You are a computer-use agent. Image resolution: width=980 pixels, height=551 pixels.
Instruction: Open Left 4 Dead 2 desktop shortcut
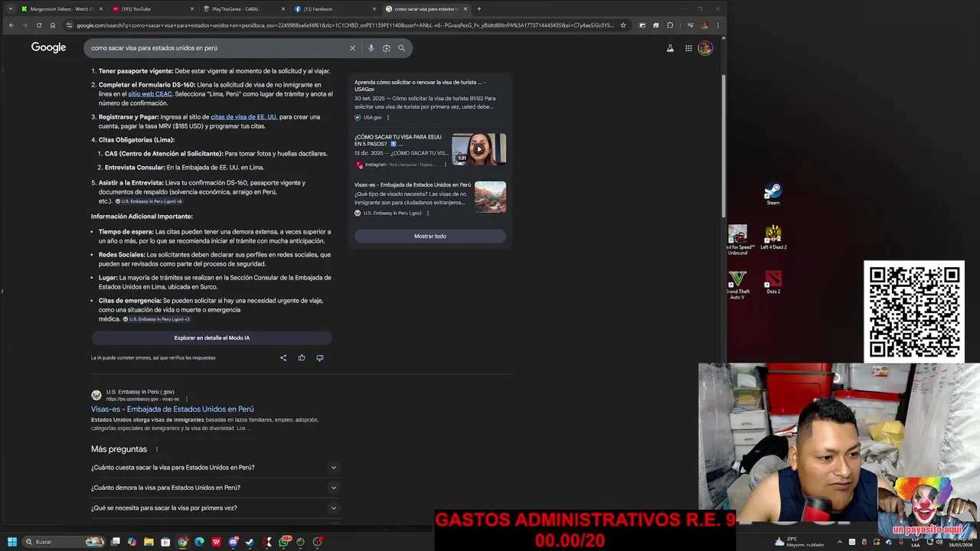(773, 237)
